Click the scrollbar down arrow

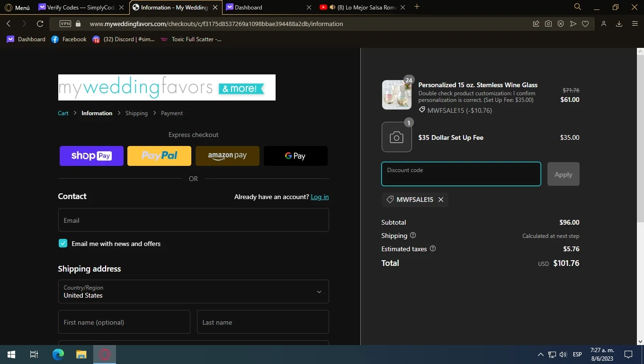click(x=640, y=341)
